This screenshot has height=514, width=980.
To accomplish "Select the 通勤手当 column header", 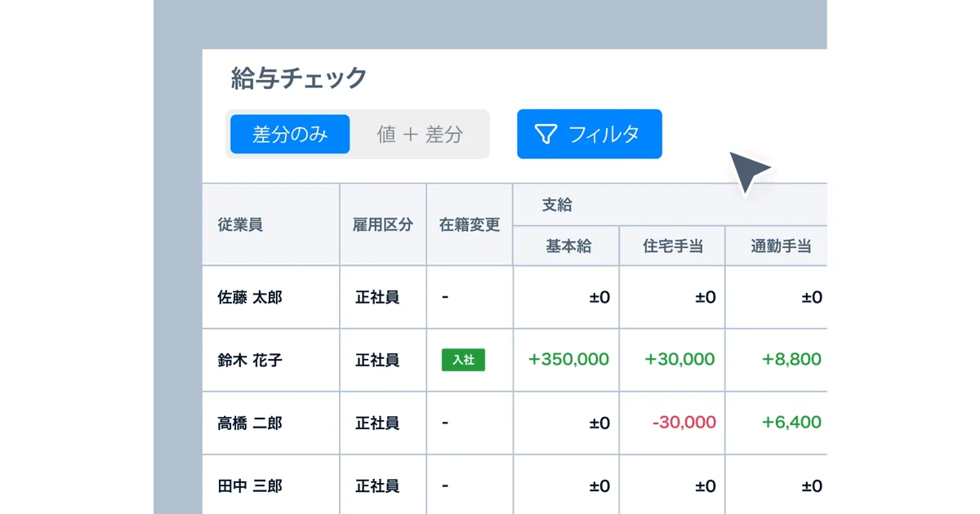I will (776, 246).
